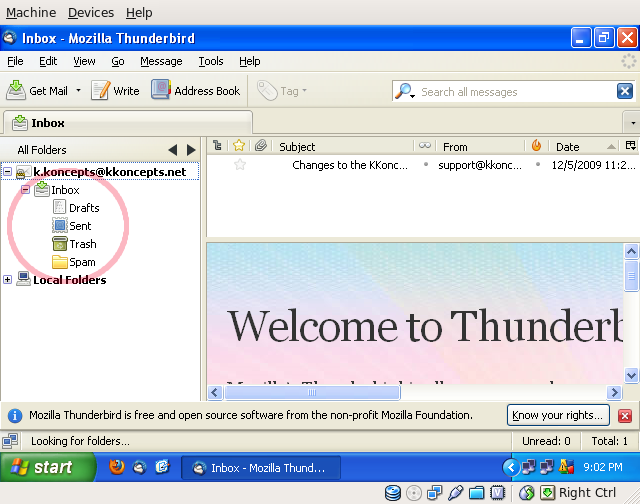
Task: Toggle junk status dot of the message
Action: [538, 164]
